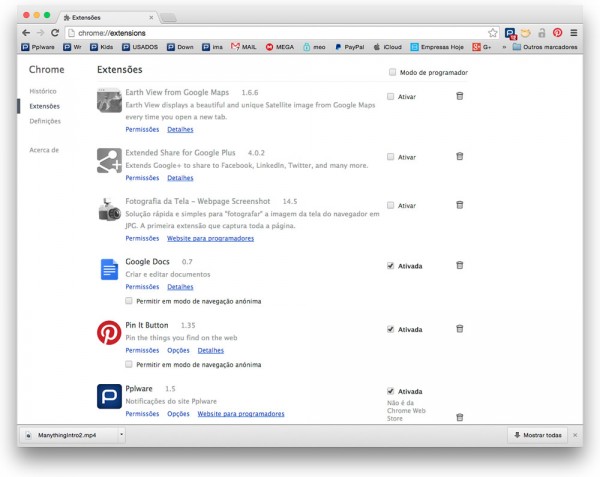Open the Empresas Hoje bookmark
This screenshot has width=600, height=477.
coord(437,47)
